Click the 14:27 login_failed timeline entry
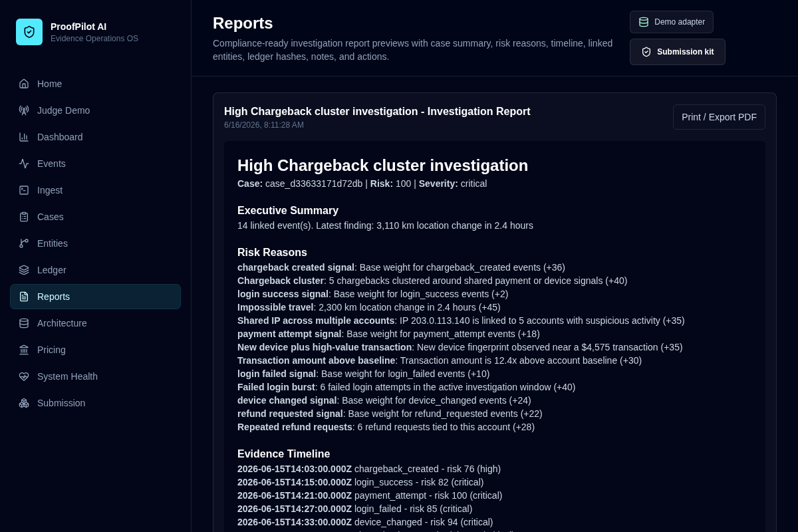Viewport: 798px width, 532px height. point(354,509)
